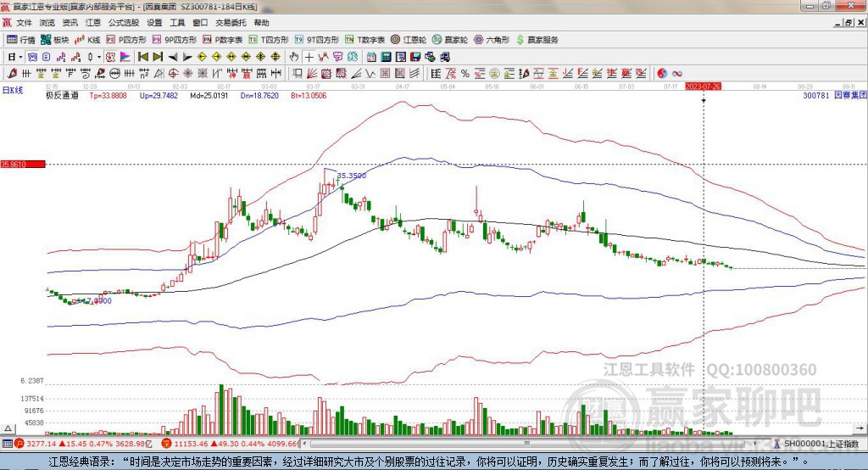Click the Md=25.0191 indicator value
The image size is (868, 470).
209,95
